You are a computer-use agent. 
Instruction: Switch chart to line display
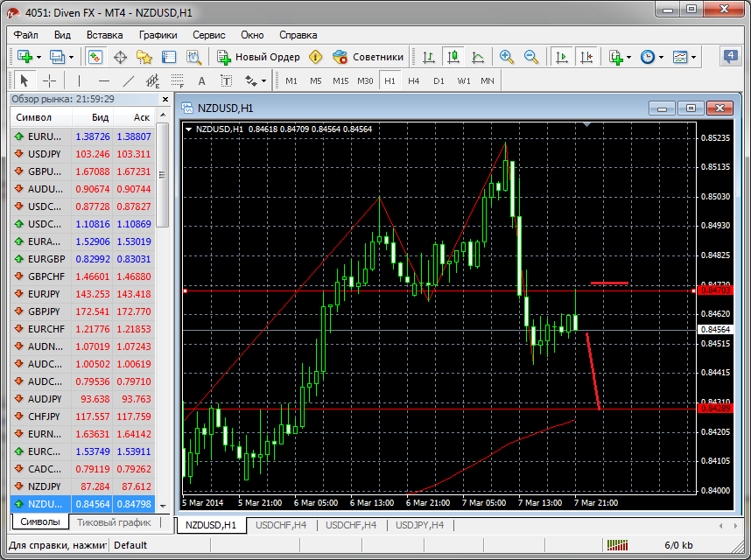click(x=477, y=57)
